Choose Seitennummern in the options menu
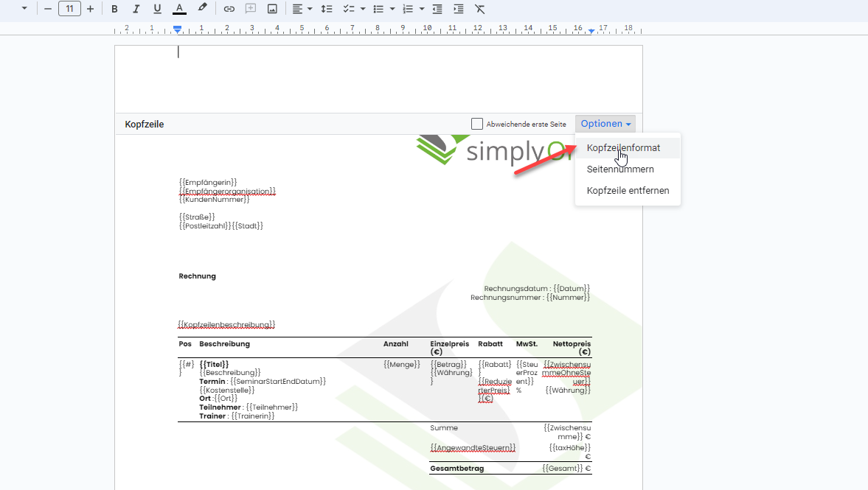 [x=619, y=169]
